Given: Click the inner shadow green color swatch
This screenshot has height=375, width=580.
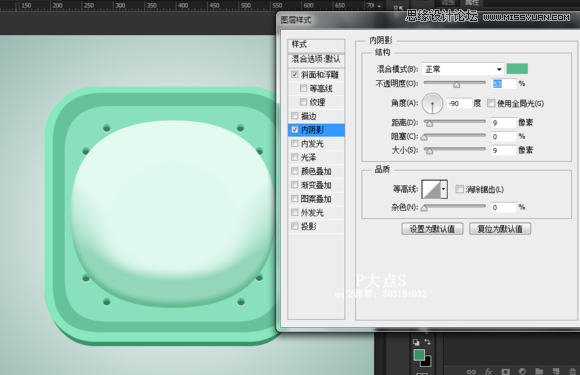Looking at the screenshot, I should (x=517, y=69).
